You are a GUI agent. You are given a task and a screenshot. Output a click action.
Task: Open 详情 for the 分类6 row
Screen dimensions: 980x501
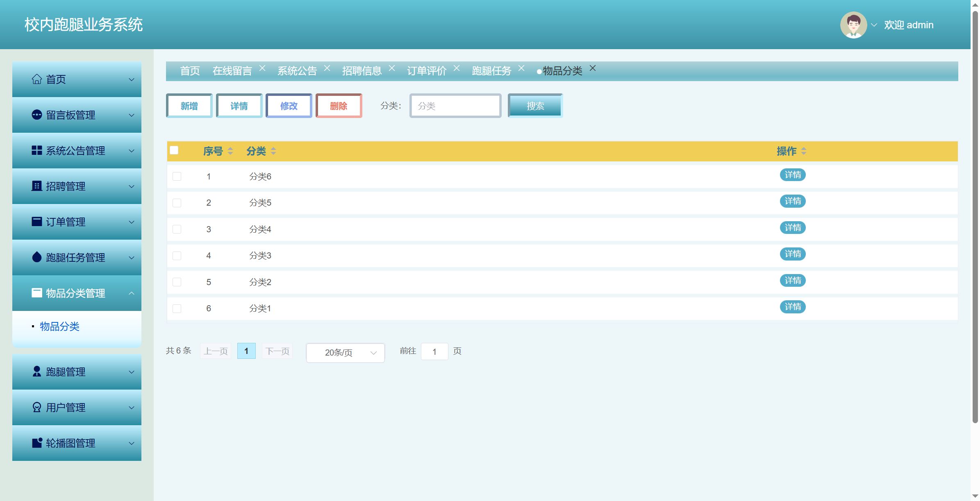793,175
